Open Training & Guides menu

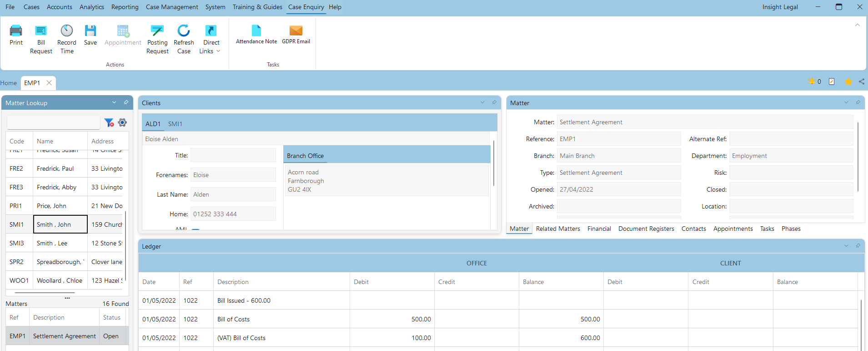[x=257, y=7]
